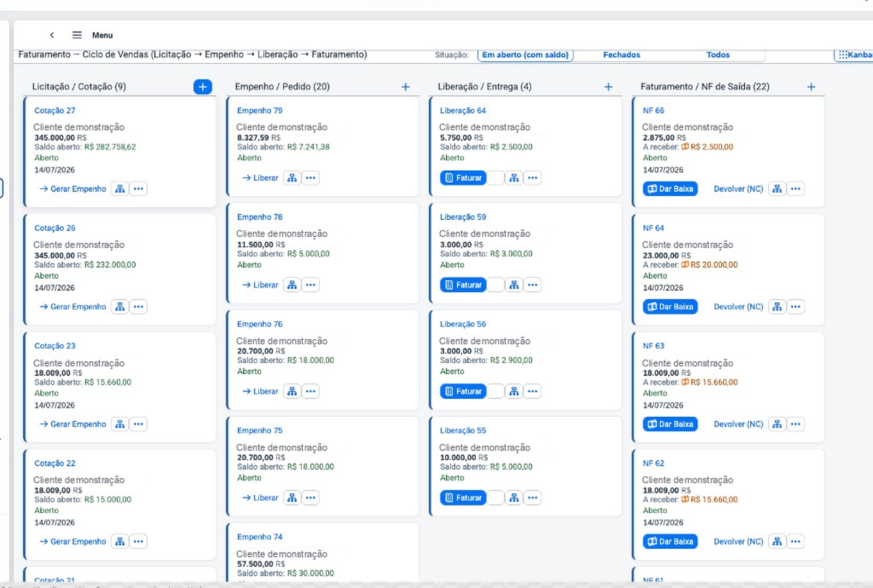The width and height of the screenshot is (873, 588).
Task: Add a new Empenho / Pedido card
Action: [x=405, y=87]
